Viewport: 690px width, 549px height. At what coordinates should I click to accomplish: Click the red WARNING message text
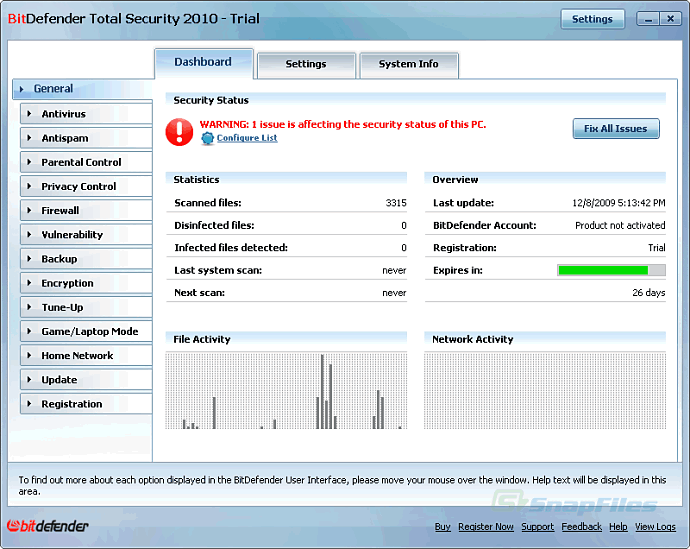click(343, 124)
